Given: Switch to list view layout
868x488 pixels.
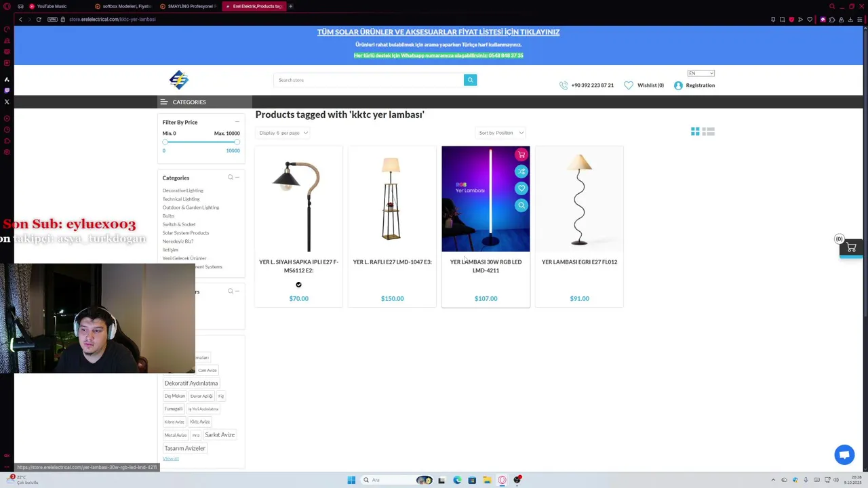Looking at the screenshot, I should (709, 131).
